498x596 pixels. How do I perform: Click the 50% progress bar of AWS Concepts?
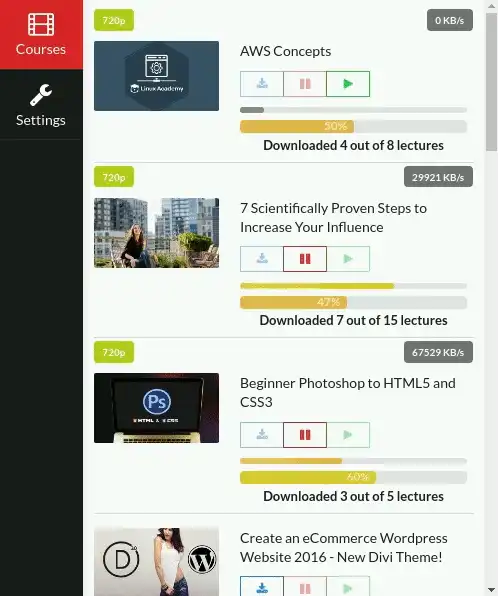[353, 126]
